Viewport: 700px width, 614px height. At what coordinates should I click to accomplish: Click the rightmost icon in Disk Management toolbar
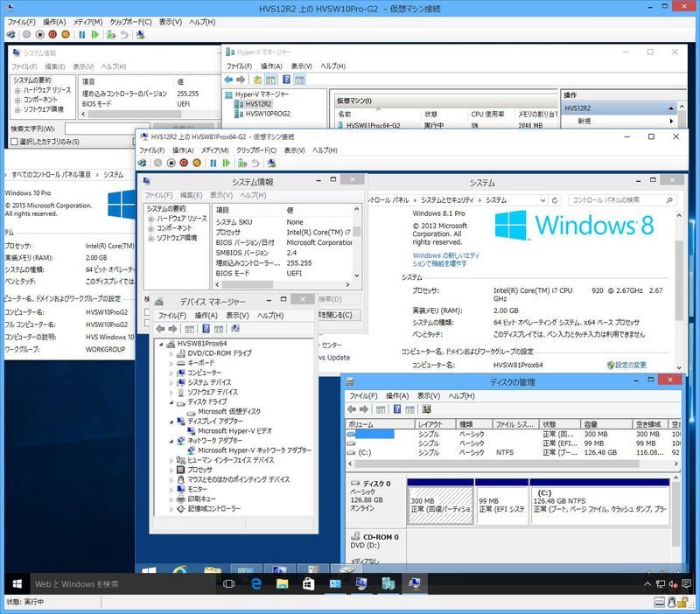(x=426, y=409)
